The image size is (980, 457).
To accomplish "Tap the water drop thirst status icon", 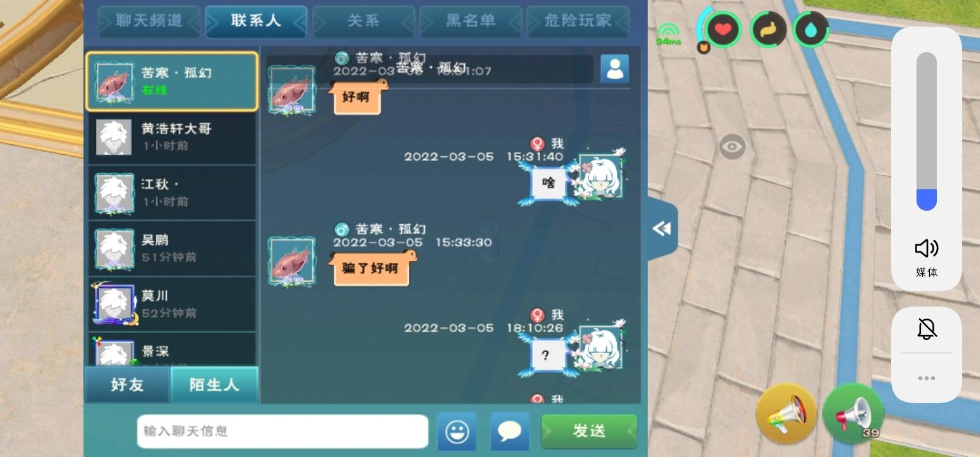I will (x=811, y=29).
